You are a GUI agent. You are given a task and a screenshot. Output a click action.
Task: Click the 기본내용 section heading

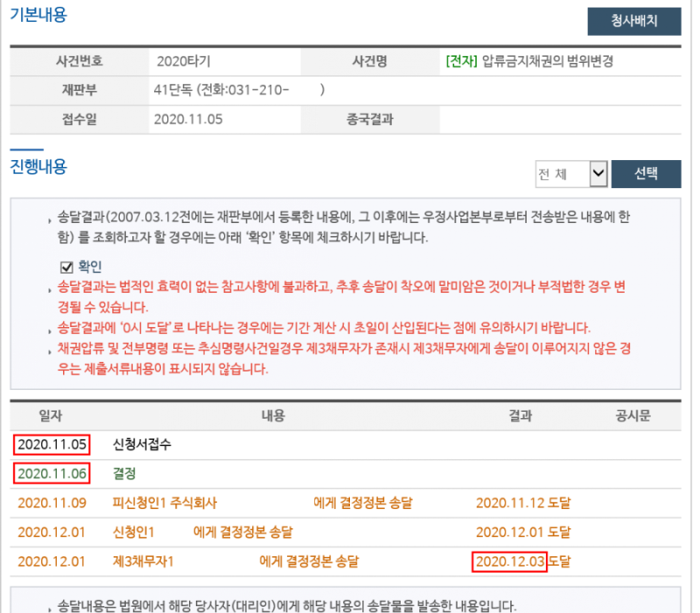coord(38,15)
